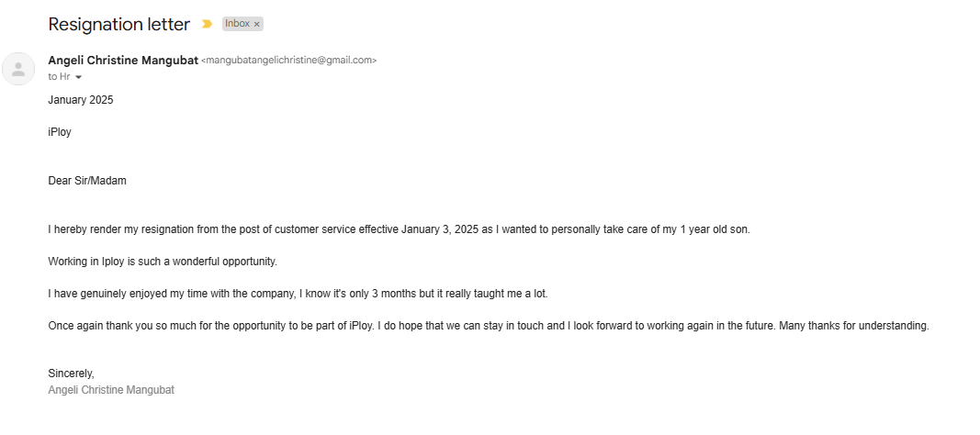Screen dimensions: 980x435
Task: Click the words "I hereby render"
Action: point(87,229)
